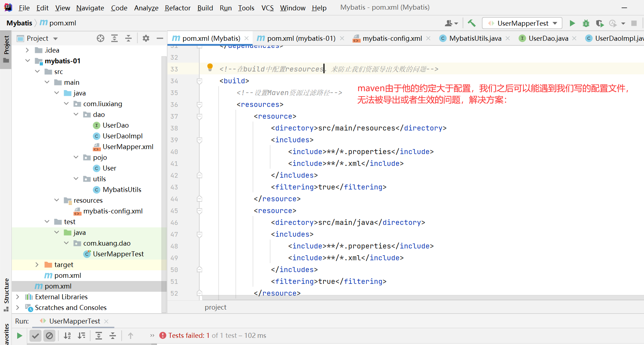This screenshot has width=644, height=345.
Task: Expand all nodes in the Project panel
Action: pos(114,38)
